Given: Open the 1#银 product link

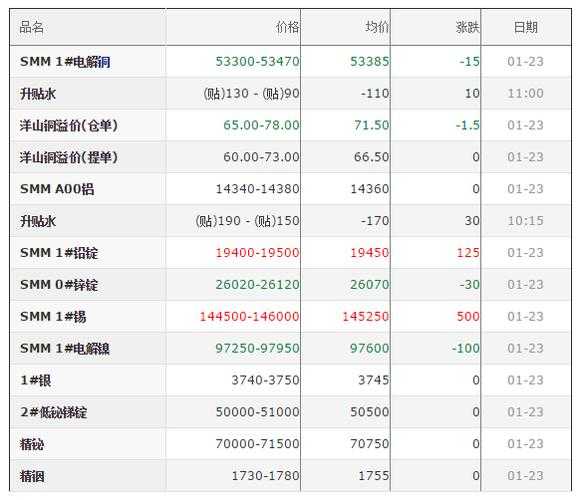Looking at the screenshot, I should [36, 380].
